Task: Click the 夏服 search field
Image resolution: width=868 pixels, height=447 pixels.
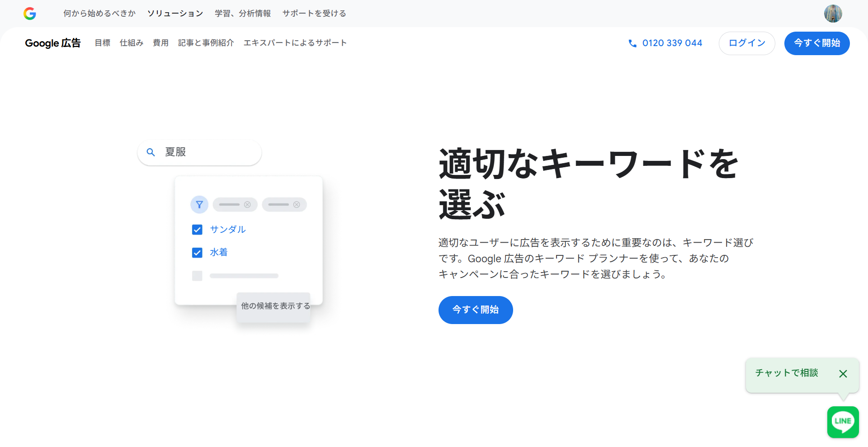Action: coord(199,152)
